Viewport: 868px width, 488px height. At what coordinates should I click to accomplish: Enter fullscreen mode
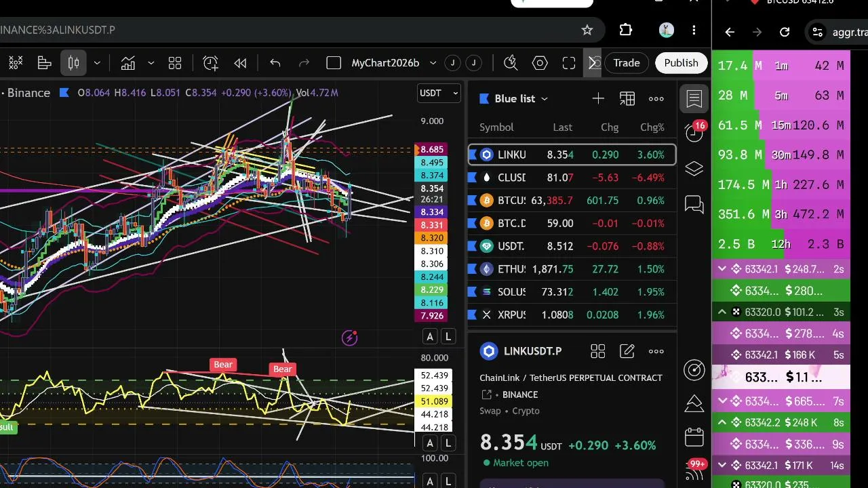click(569, 63)
